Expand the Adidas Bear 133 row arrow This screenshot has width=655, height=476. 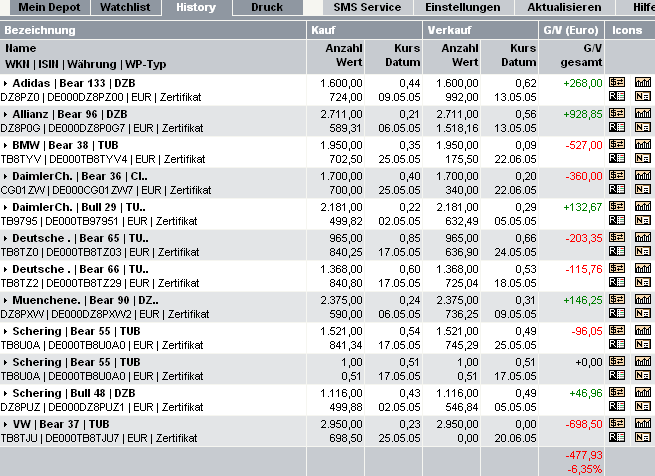tap(5, 83)
